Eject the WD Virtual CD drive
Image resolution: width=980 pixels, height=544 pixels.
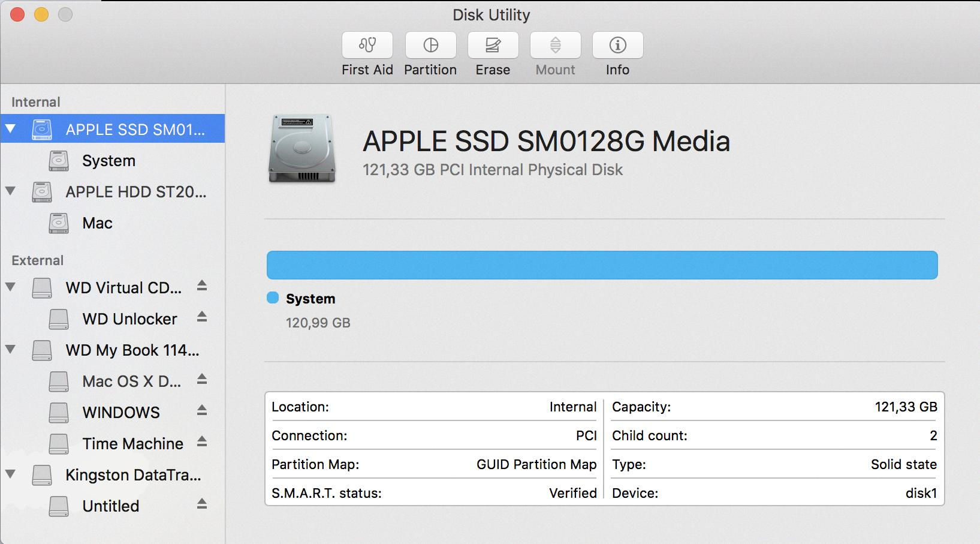(x=202, y=286)
